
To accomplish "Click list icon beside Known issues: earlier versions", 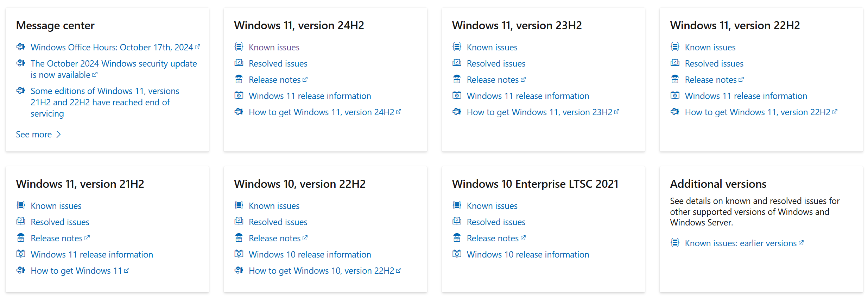I will pyautogui.click(x=675, y=243).
